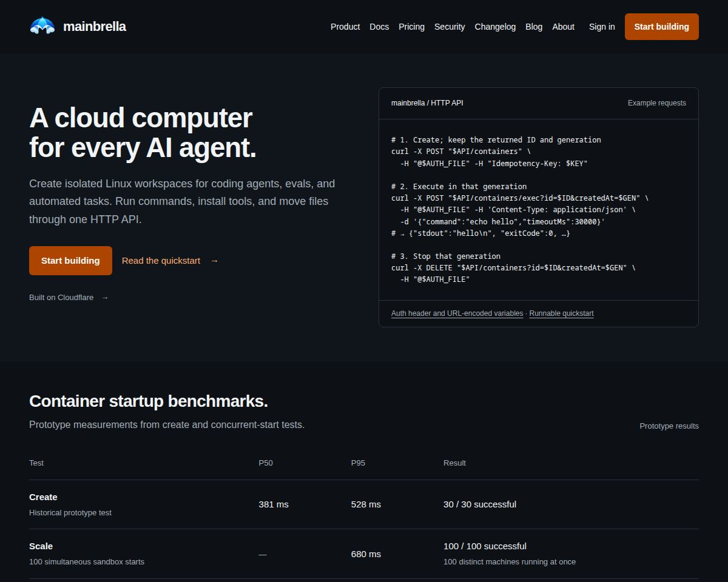Image resolution: width=728 pixels, height=582 pixels.
Task: Click the '528 ms' P95 value
Action: (366, 504)
